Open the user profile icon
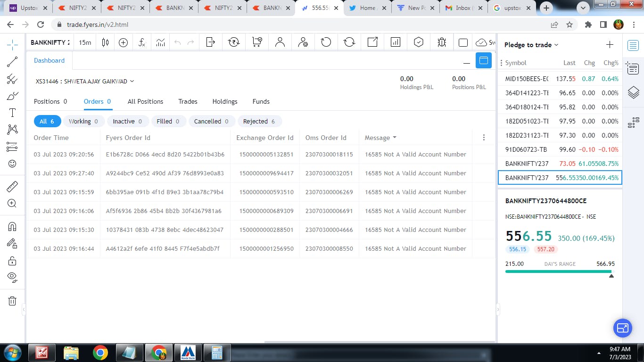The image size is (644, 362). [x=280, y=42]
